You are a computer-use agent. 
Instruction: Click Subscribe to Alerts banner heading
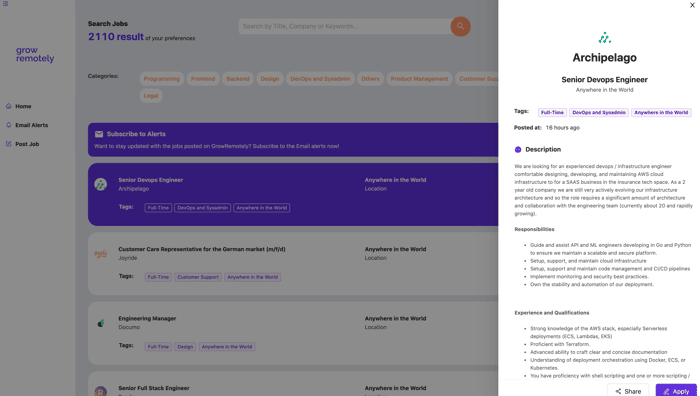point(136,134)
